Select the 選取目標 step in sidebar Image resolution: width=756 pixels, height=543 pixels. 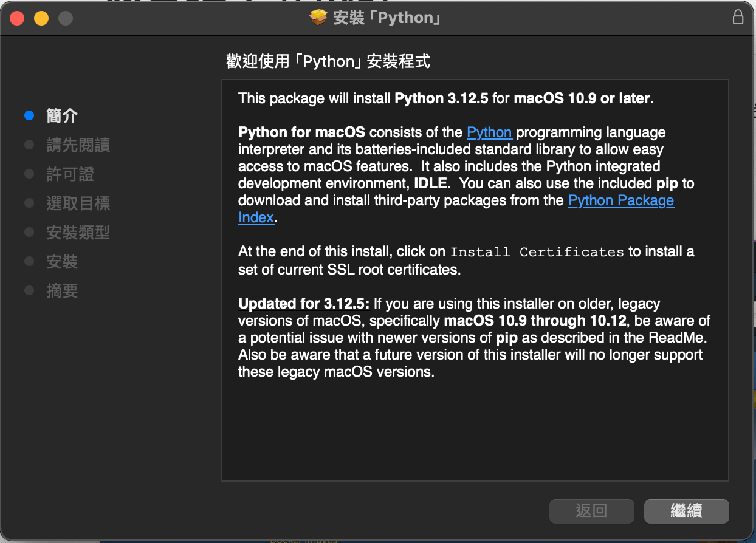click(x=78, y=203)
